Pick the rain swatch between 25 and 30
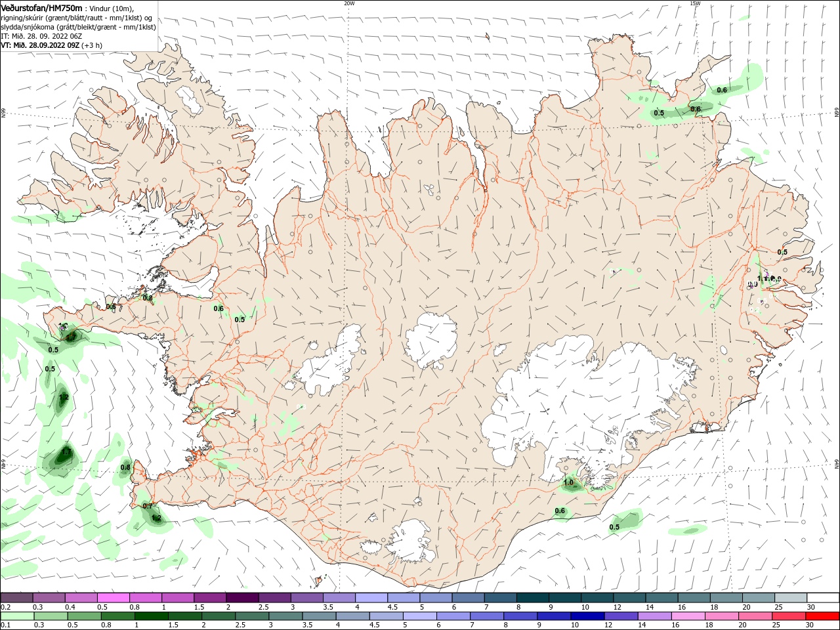840x630 pixels. pyautogui.click(x=789, y=616)
